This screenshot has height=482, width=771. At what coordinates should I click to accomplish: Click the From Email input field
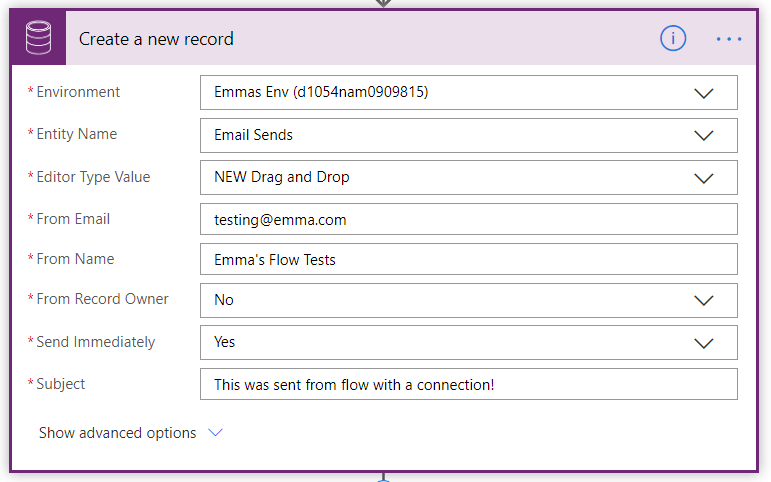[x=468, y=219]
